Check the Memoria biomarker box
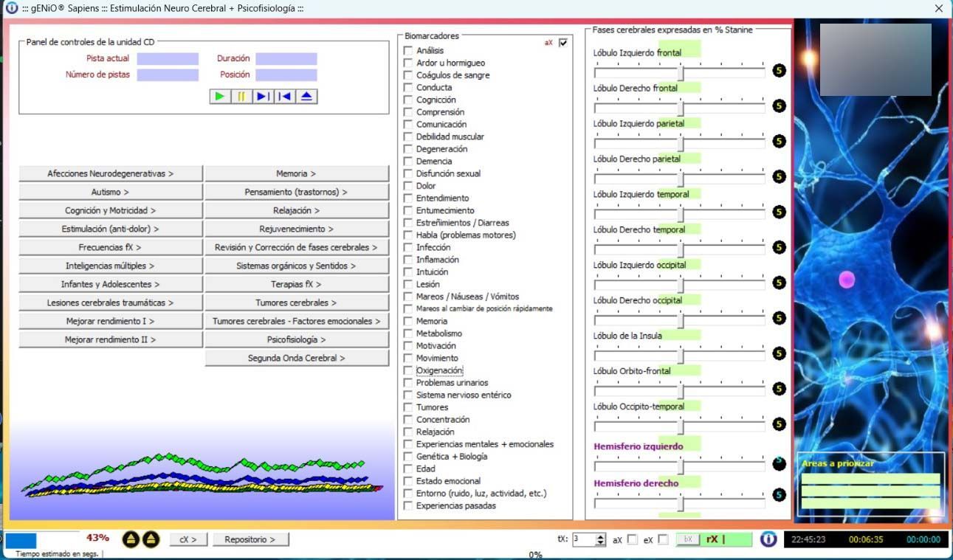 (408, 321)
